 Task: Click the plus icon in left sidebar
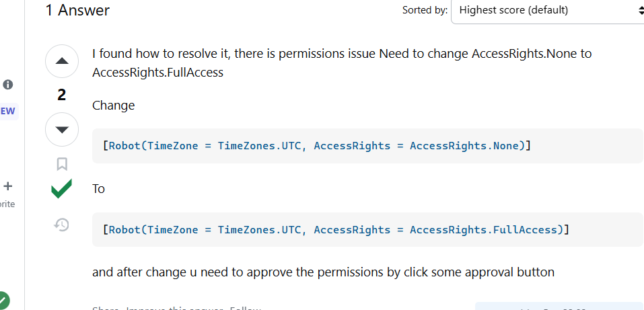pos(8,186)
